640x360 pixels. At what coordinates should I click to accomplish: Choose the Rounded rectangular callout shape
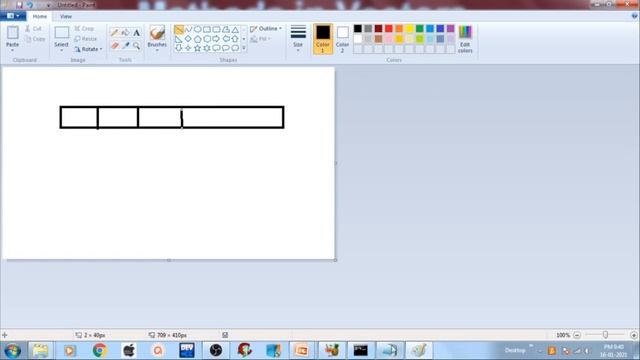pyautogui.click(x=216, y=48)
